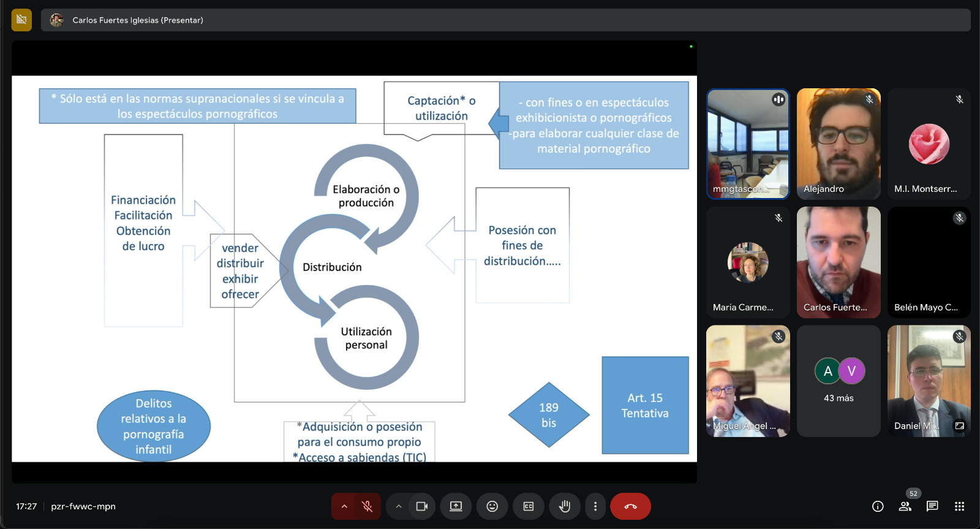Leave the call with red hang-up button
Viewport: 980px width, 529px height.
point(630,506)
